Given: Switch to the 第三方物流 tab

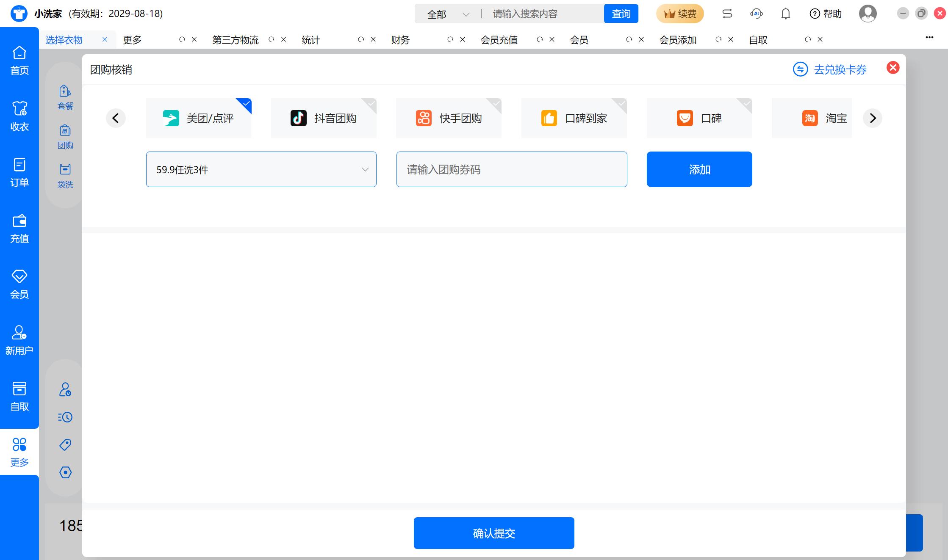Looking at the screenshot, I should [x=235, y=40].
